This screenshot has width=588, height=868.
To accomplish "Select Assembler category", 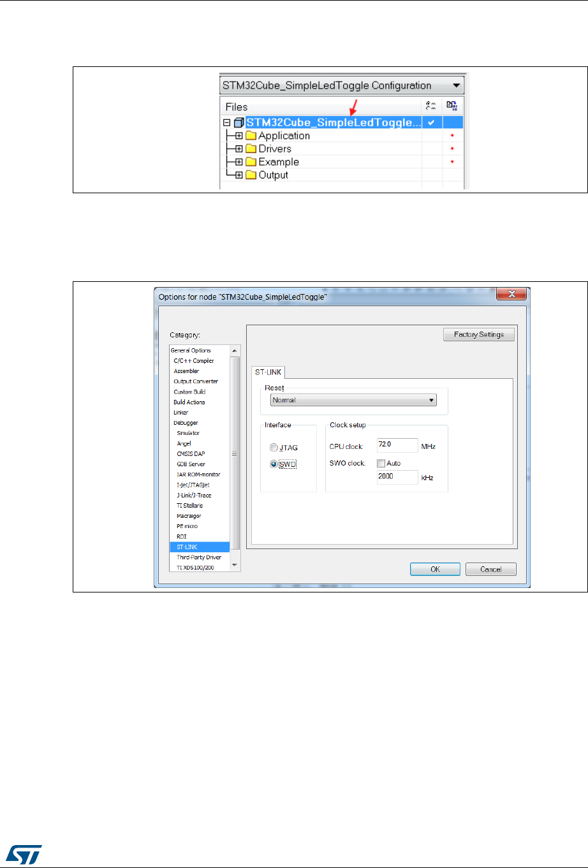I will [x=186, y=371].
